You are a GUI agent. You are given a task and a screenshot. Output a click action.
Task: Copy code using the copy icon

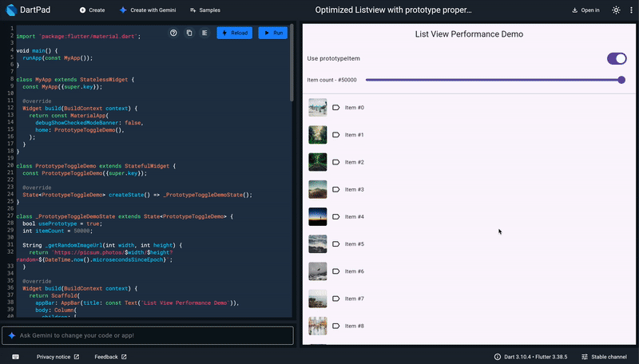click(189, 33)
